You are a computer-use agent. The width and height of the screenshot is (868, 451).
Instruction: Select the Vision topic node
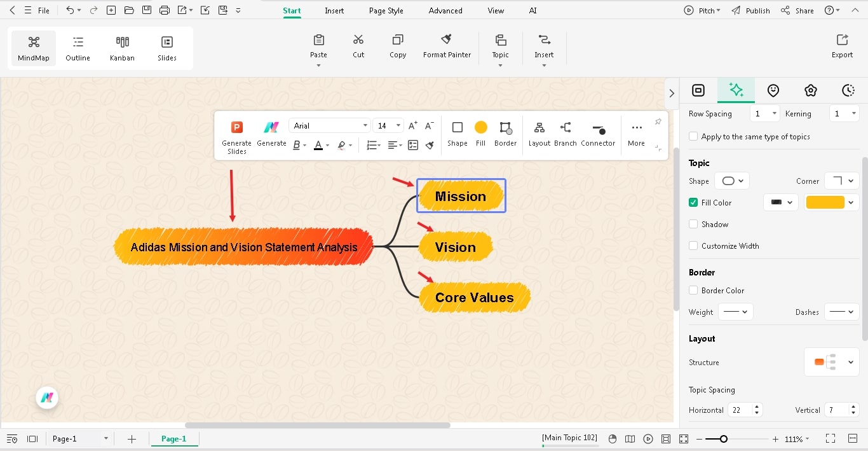(456, 247)
